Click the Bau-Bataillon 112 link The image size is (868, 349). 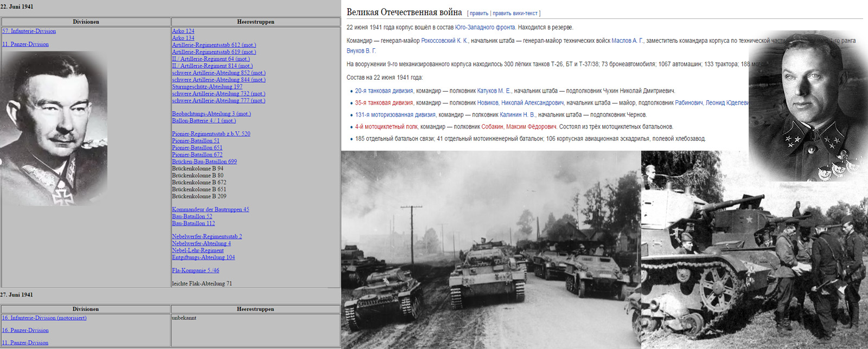coord(194,224)
